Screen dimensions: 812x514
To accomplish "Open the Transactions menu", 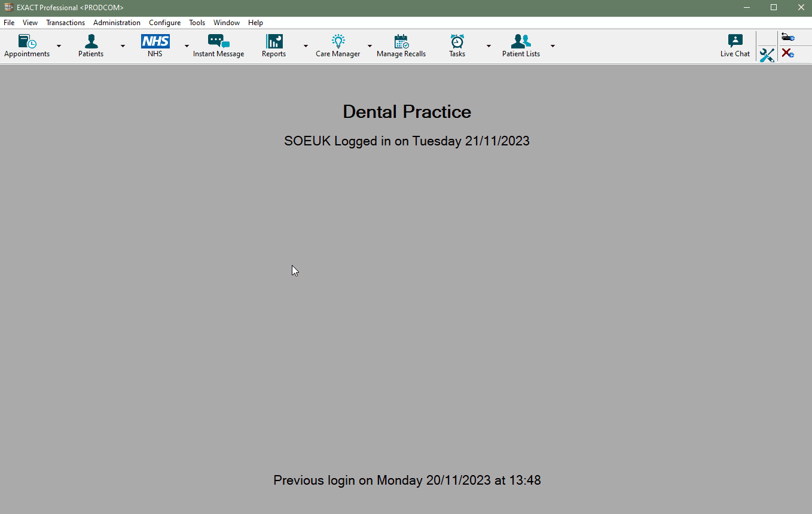I will pos(65,23).
